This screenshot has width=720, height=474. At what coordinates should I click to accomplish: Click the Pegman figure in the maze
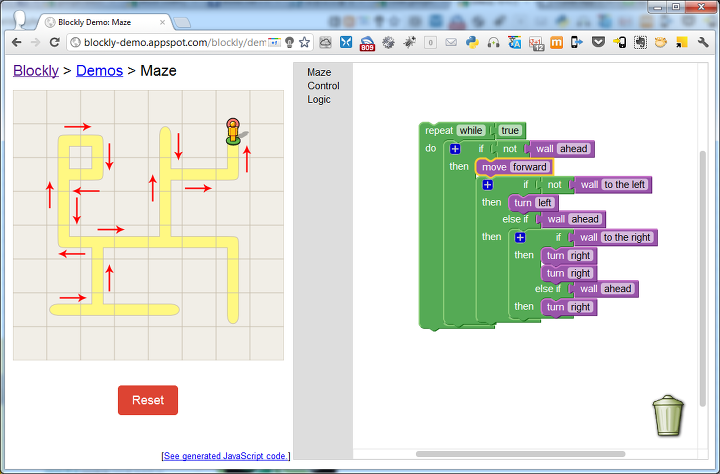pos(234,132)
